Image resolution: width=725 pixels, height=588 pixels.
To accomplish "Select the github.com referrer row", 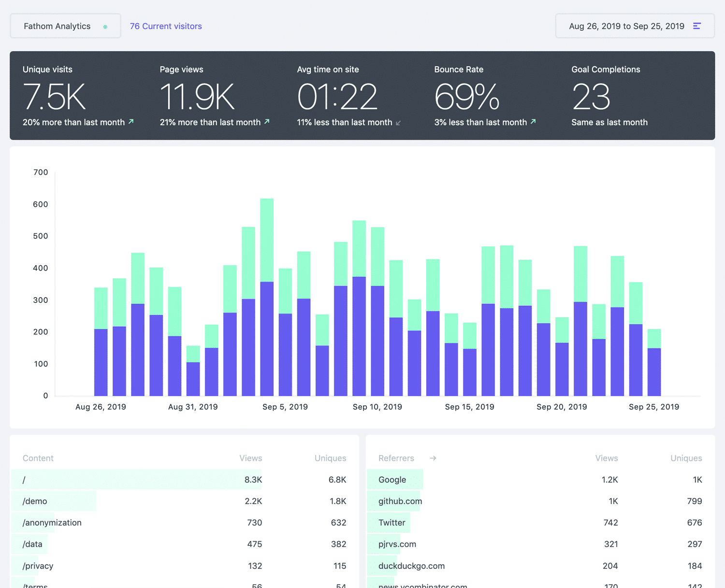I will 400,501.
